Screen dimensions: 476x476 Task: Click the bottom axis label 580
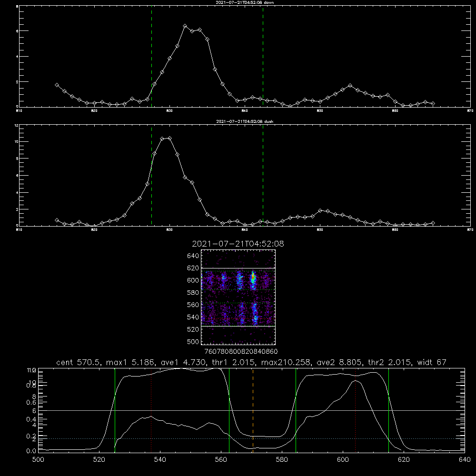[x=282, y=460]
